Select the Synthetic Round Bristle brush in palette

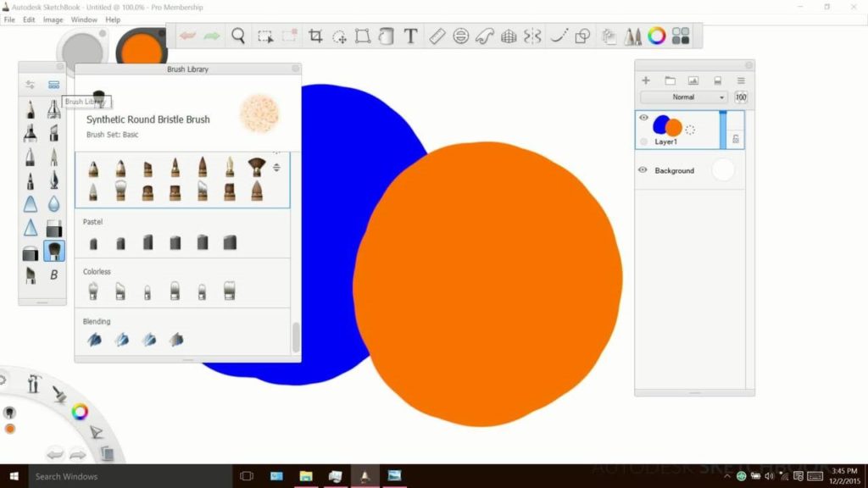(x=53, y=251)
